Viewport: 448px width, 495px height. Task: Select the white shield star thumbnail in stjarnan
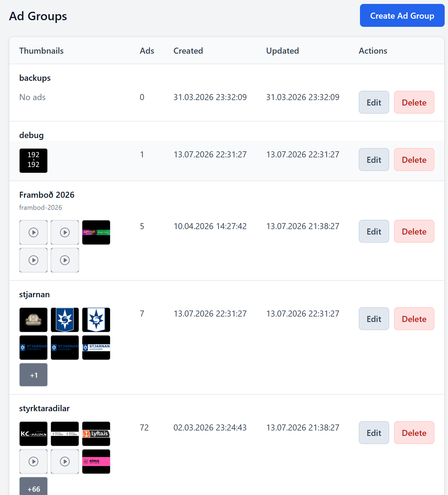[x=96, y=320]
